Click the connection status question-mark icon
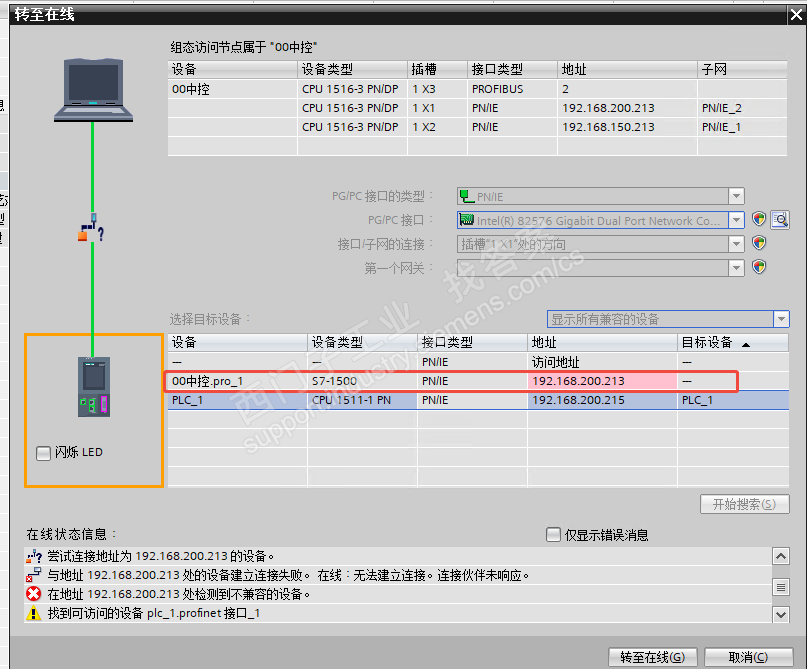The width and height of the screenshot is (807, 669). [92, 228]
